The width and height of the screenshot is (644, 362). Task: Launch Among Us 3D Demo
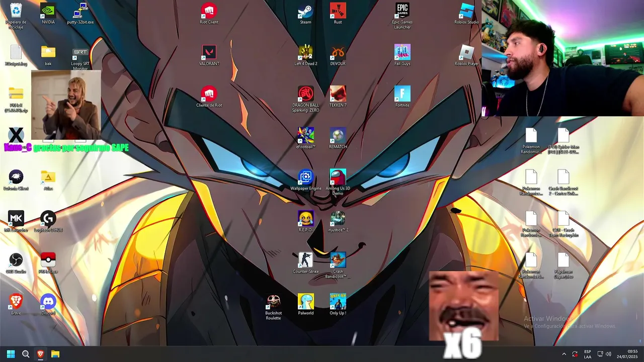click(x=338, y=183)
